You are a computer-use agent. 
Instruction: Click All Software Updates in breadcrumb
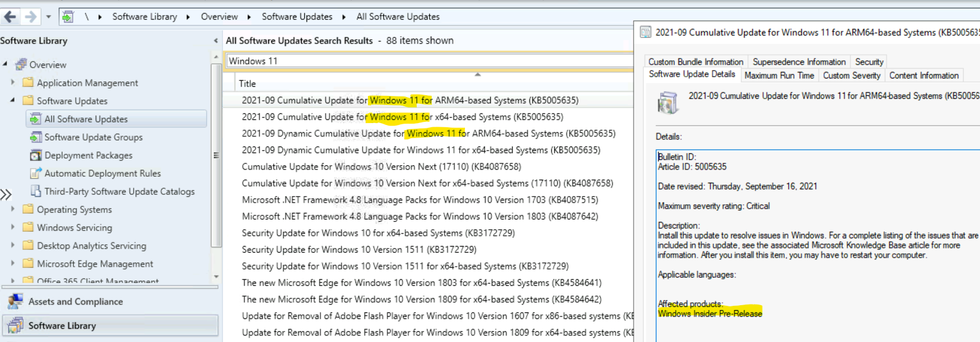[x=398, y=17]
